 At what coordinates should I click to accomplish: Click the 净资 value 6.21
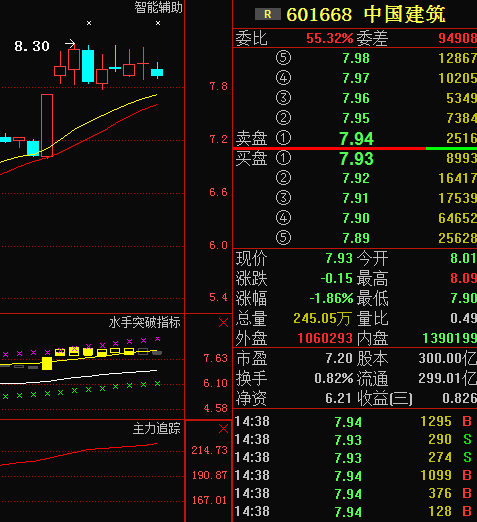(338, 398)
